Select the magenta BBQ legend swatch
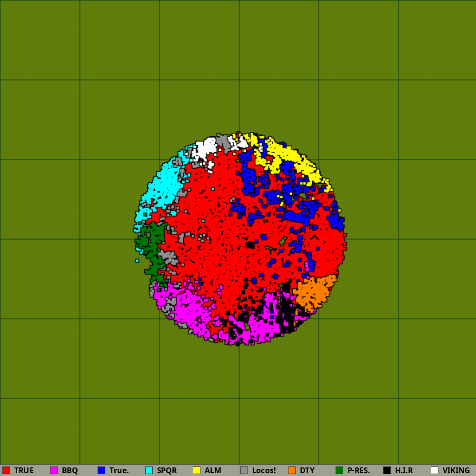This screenshot has width=476, height=476. click(54, 470)
